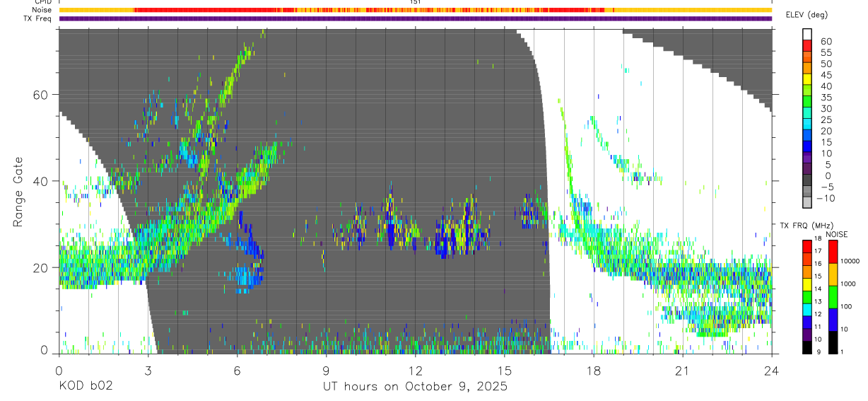Click the "CPID" row label at top left
The width and height of the screenshot is (868, 401).
(43, 2)
